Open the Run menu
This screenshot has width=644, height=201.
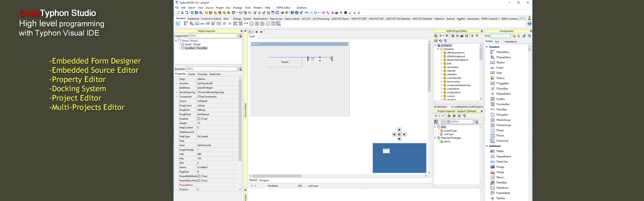(228, 8)
